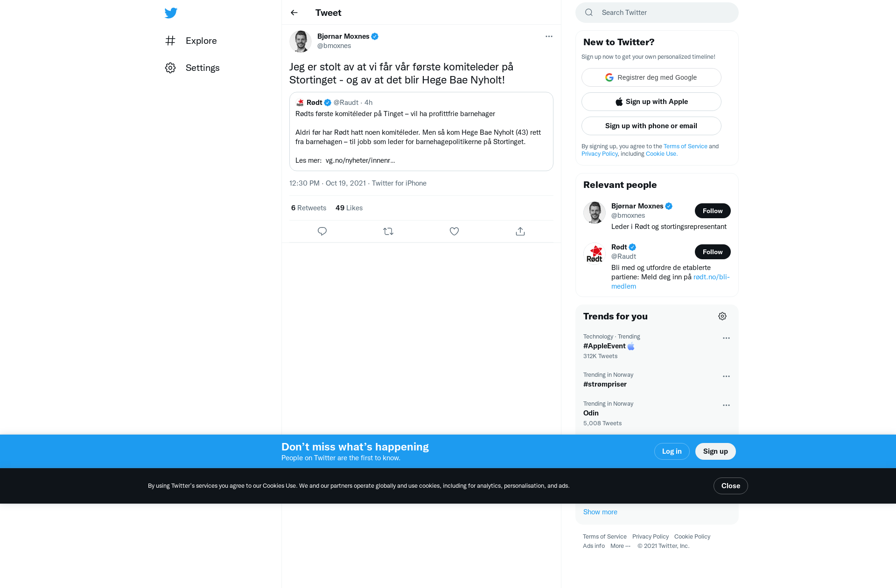Open more options for Odin trend
Screen dimensions: 896x588
point(726,405)
